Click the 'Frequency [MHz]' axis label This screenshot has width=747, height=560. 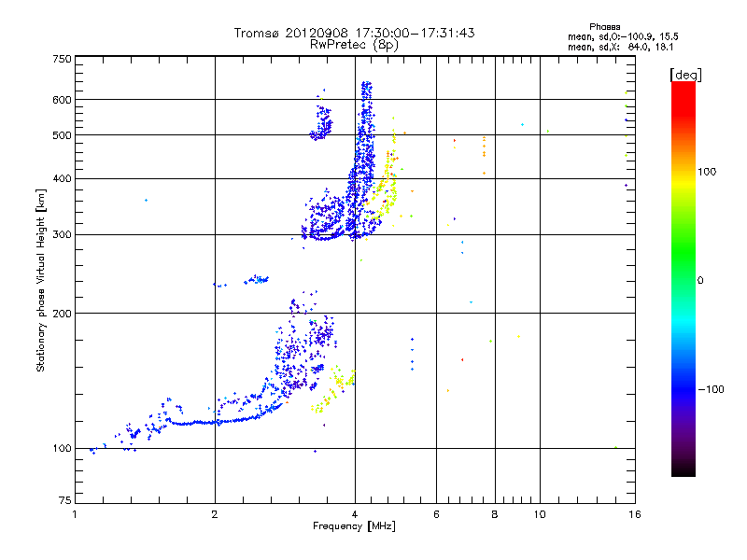(x=354, y=526)
